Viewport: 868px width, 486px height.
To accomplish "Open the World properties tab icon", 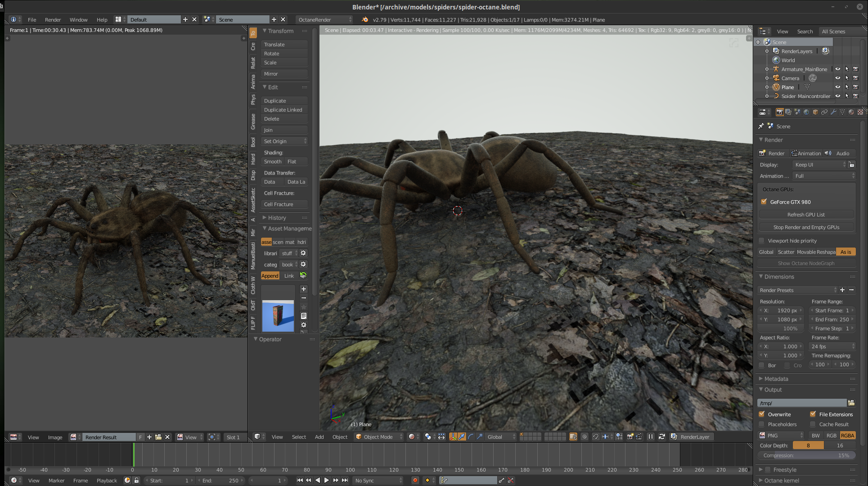I will pyautogui.click(x=806, y=112).
